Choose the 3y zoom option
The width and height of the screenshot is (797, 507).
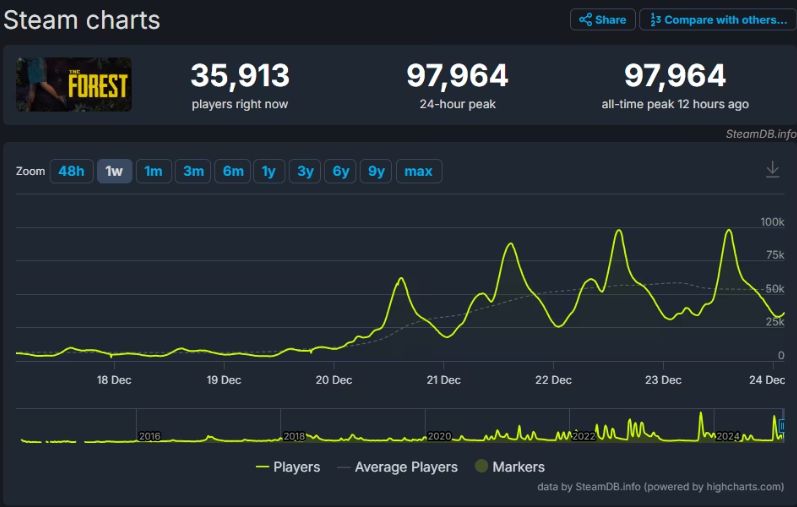point(305,171)
